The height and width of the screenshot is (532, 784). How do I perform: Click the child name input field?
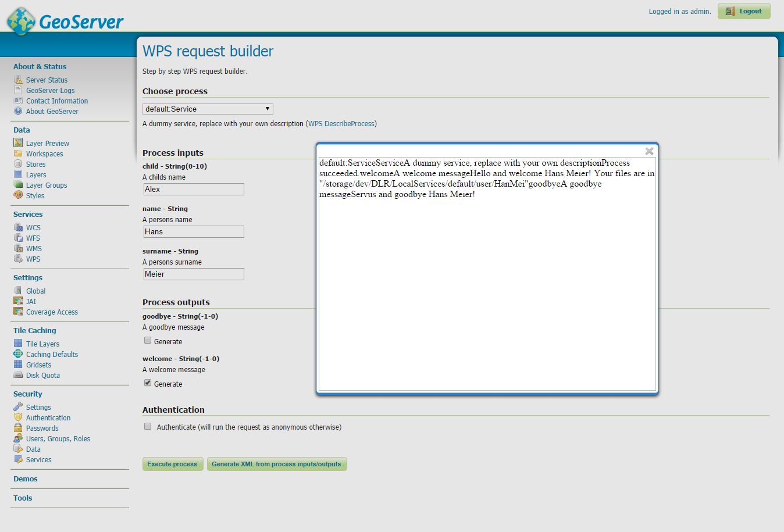pos(194,190)
